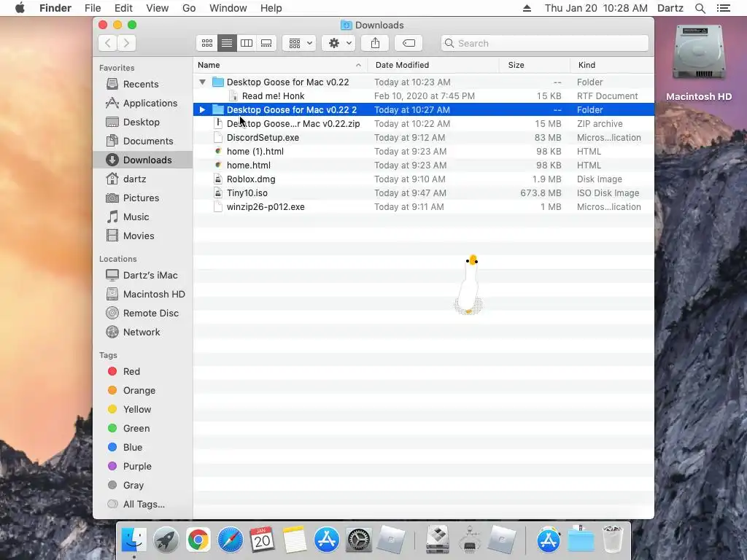
Task: Open the View menu
Action: pyautogui.click(x=158, y=8)
